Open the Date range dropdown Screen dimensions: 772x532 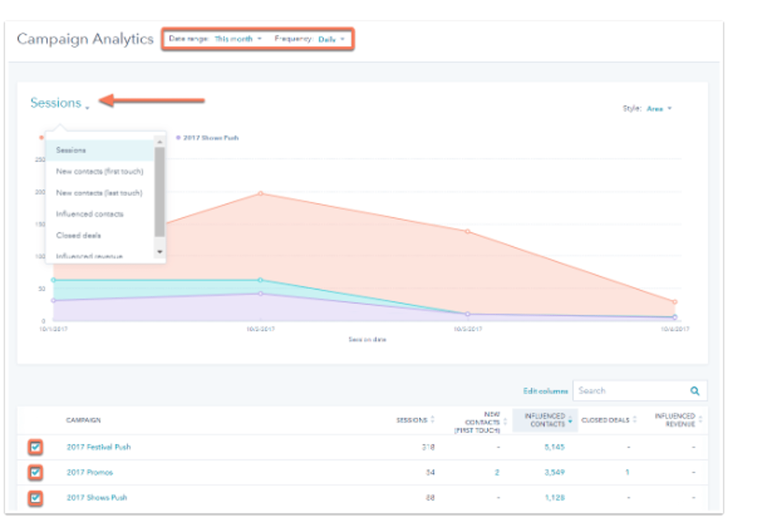238,39
